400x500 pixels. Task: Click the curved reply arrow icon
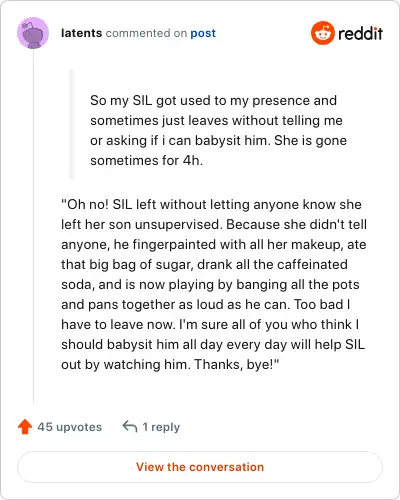coord(130,426)
